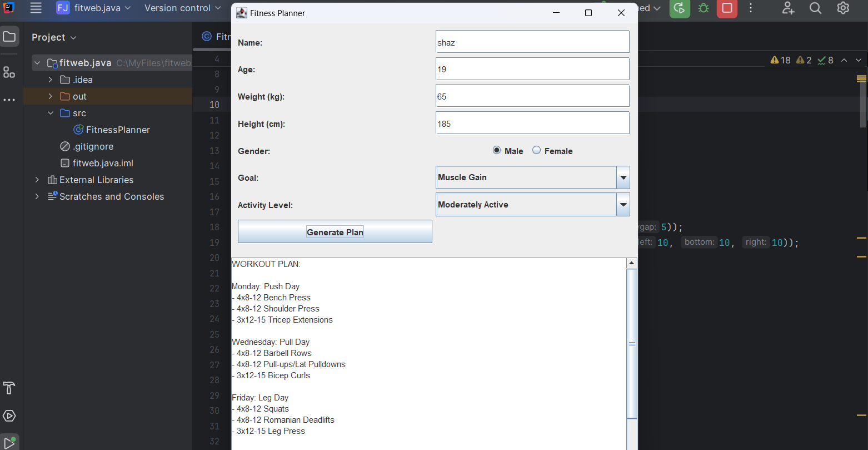868x450 pixels.
Task: Click the Generate Plan button
Action: 335,232
